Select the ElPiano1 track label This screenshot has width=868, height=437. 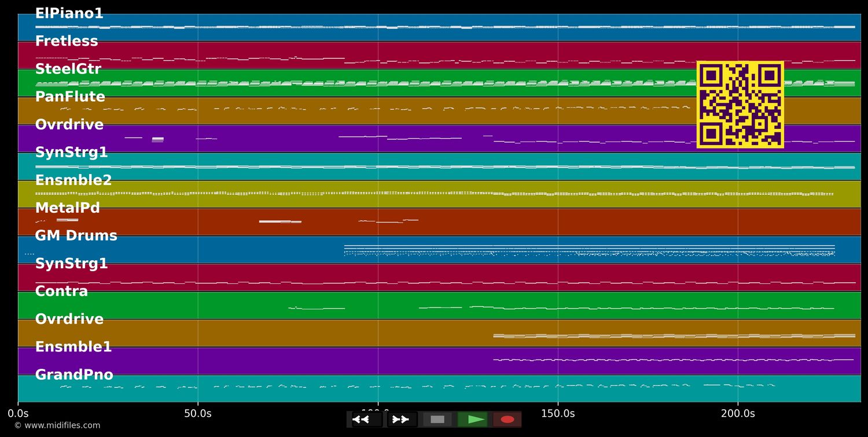(69, 13)
